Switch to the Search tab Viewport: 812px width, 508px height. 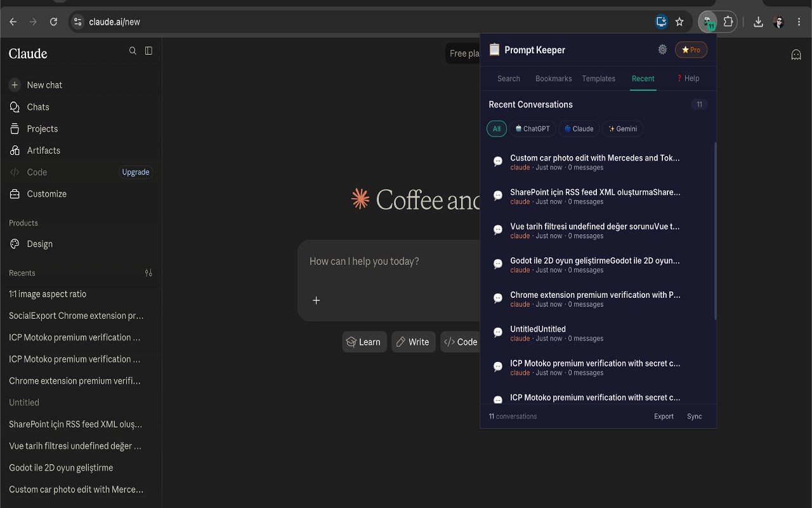coord(509,79)
